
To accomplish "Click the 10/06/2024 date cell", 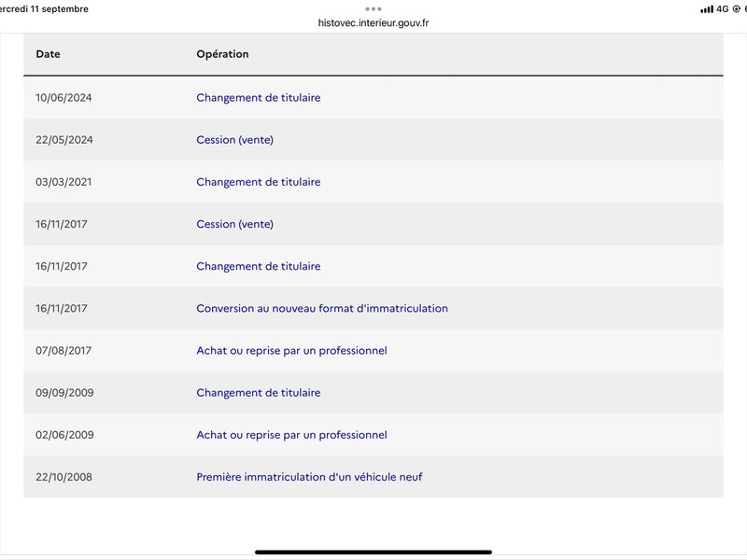I will [63, 98].
